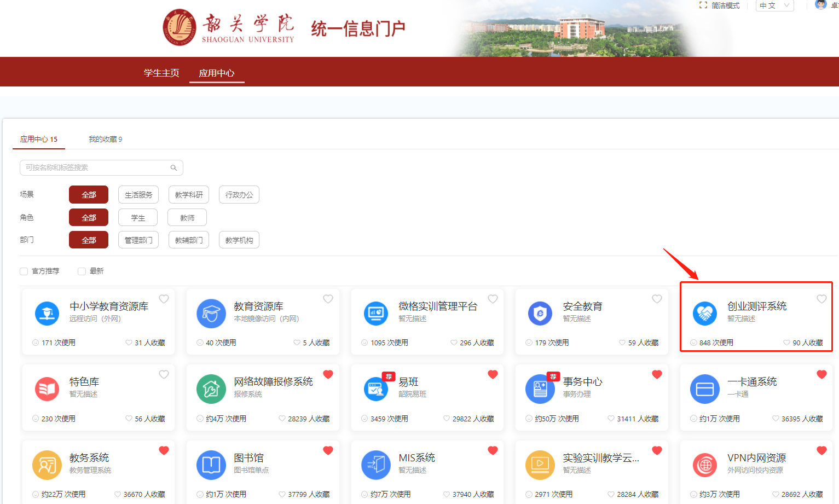This screenshot has height=504, width=839.
Task: Open the 一卡通系统 card icon
Action: (704, 389)
